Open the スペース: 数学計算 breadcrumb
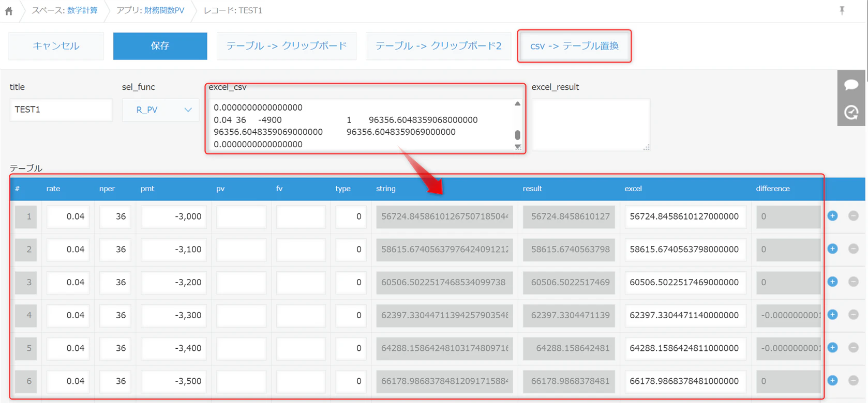Viewport: 868px width, 403px height. (x=65, y=10)
